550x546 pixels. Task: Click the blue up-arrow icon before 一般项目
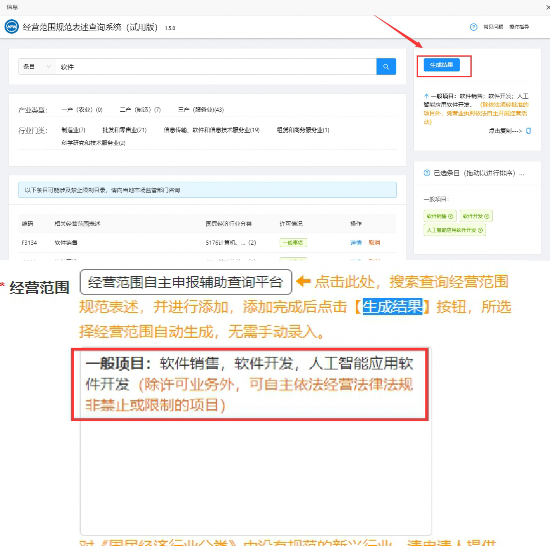426,96
